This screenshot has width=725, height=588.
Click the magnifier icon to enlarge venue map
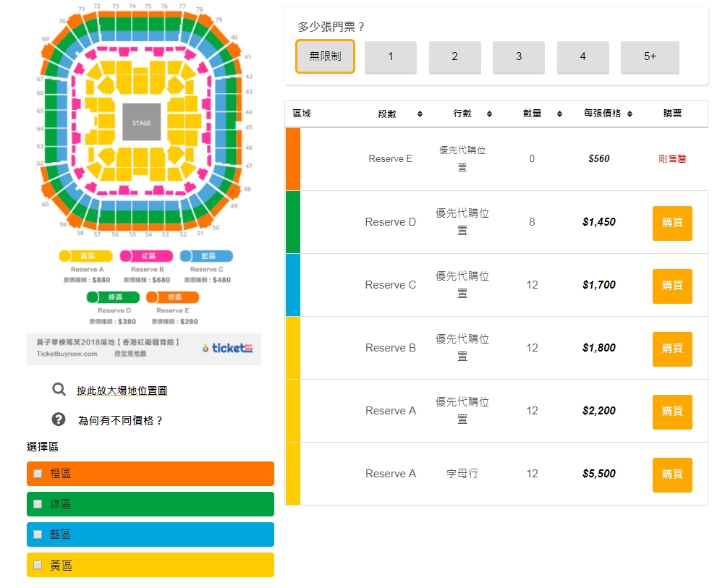click(59, 390)
